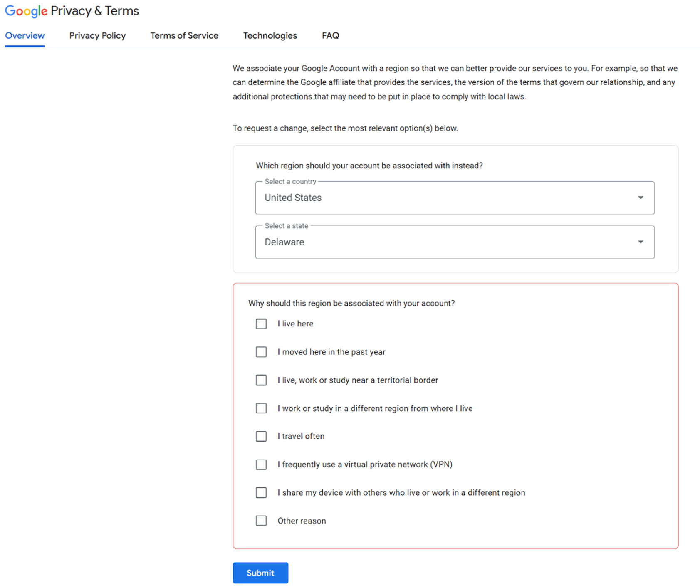Tick "I moved here in the past year"
The width and height of the screenshot is (700, 588).
[x=261, y=352]
